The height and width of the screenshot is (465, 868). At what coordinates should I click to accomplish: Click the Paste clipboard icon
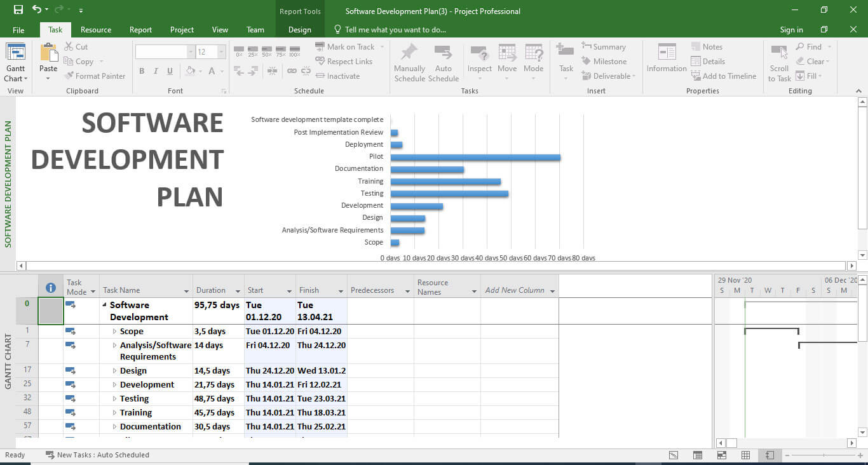coord(48,53)
